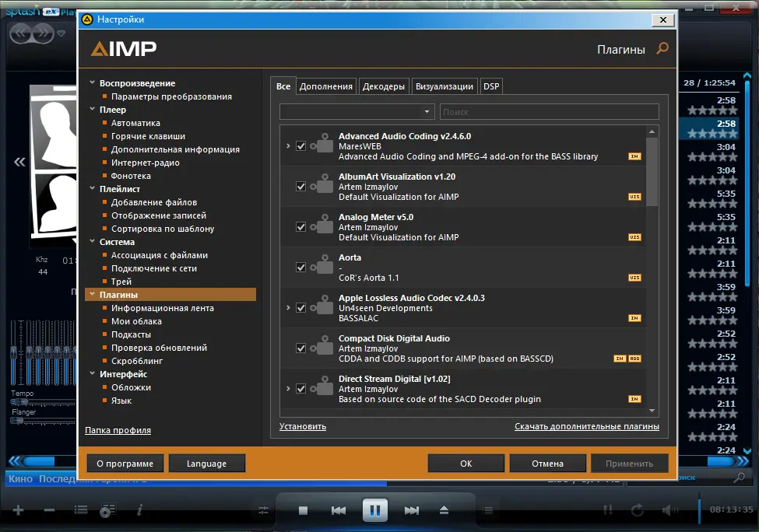Screen dimensions: 759x532
Task: Switch to the Декодеры tab
Action: point(383,86)
